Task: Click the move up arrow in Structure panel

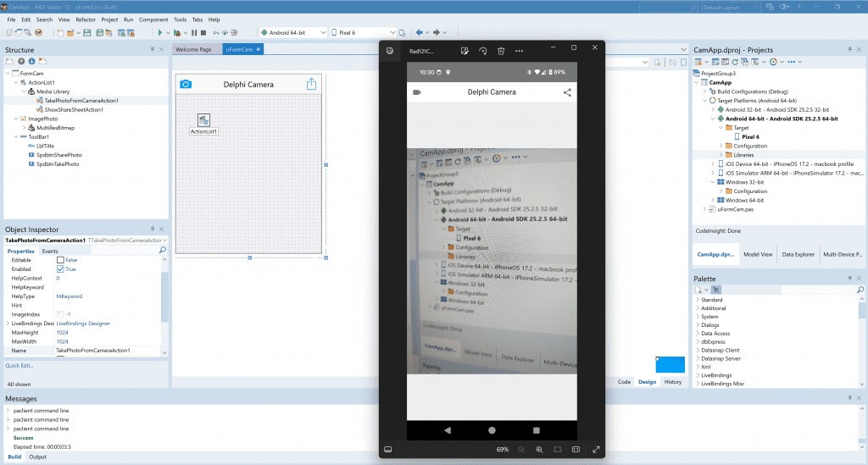Action: click(21, 61)
